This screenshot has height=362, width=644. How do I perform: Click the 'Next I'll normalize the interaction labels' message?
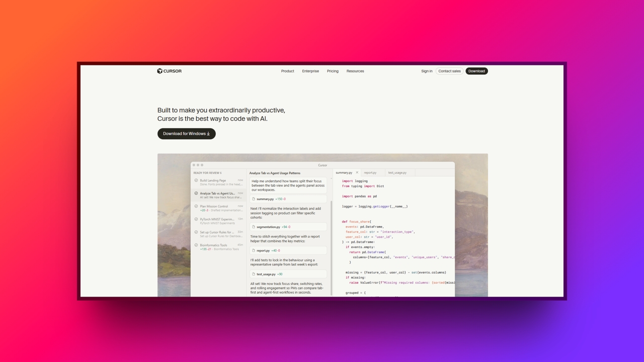point(285,213)
